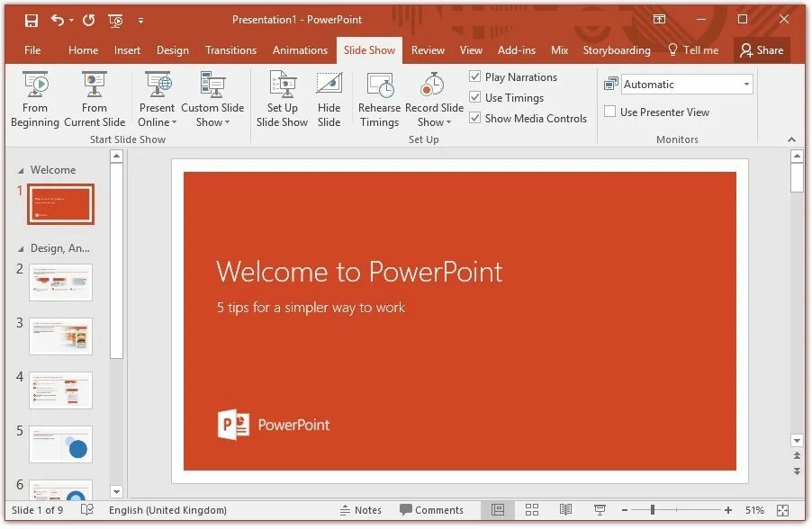Go to Previous Slide double arrow
The width and height of the screenshot is (812, 529).
[797, 455]
